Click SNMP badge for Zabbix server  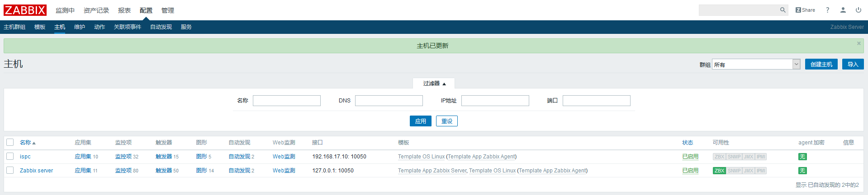[734, 171]
